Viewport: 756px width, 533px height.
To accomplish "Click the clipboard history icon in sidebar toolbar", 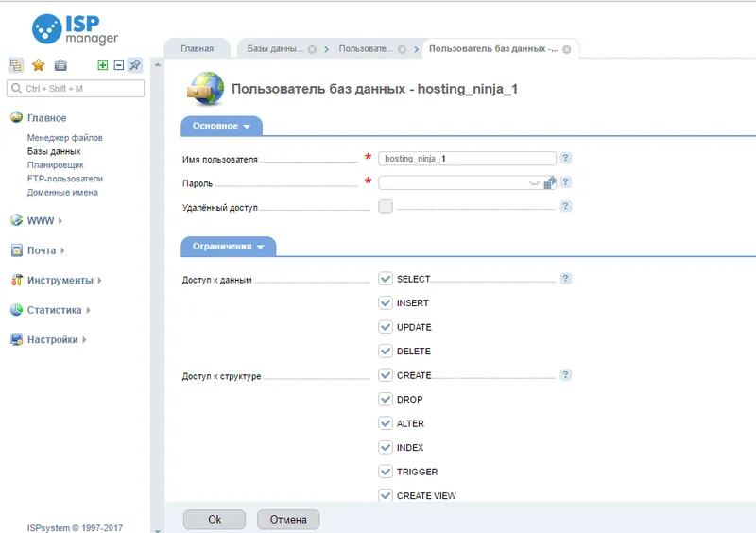I will (x=60, y=65).
